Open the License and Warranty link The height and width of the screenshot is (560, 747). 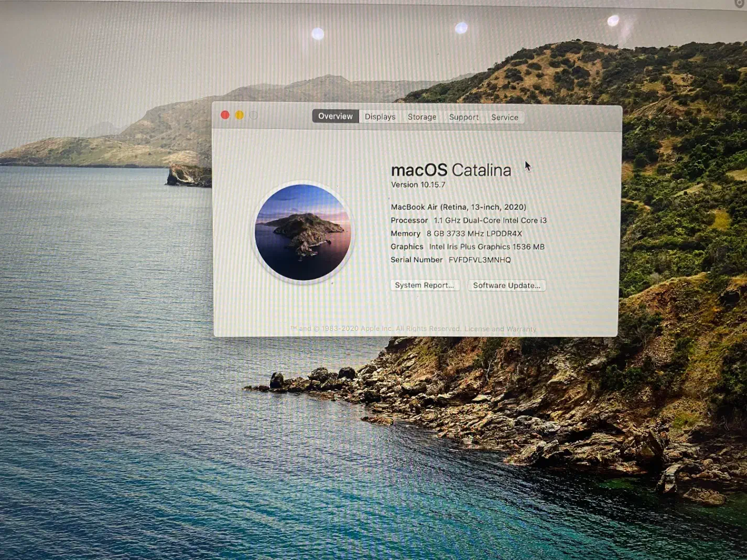point(500,329)
